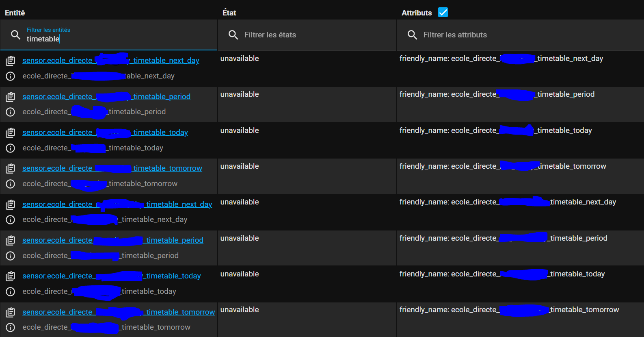Copy entity ID of second timetable_today sensor

point(11,276)
